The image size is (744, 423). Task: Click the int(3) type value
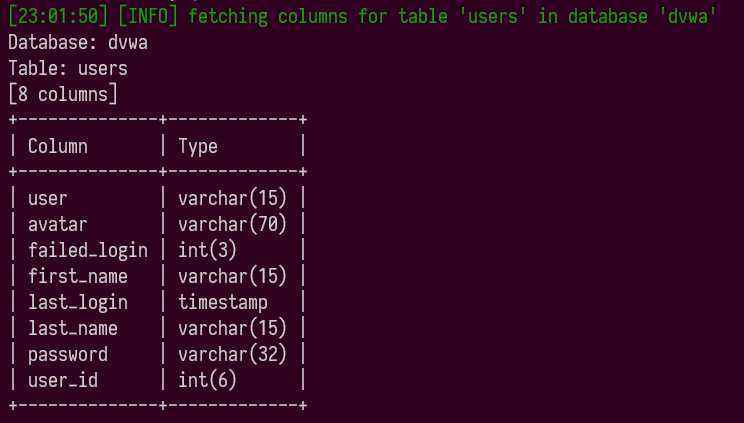207,250
